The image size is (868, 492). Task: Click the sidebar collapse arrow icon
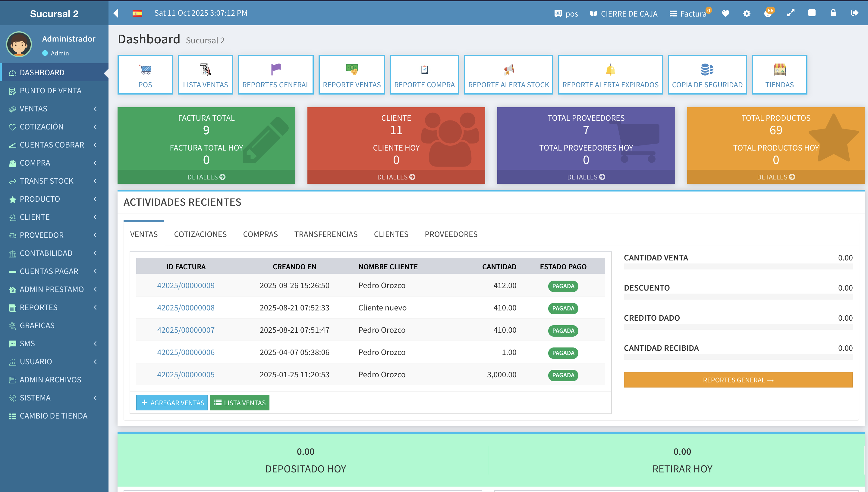coord(116,13)
